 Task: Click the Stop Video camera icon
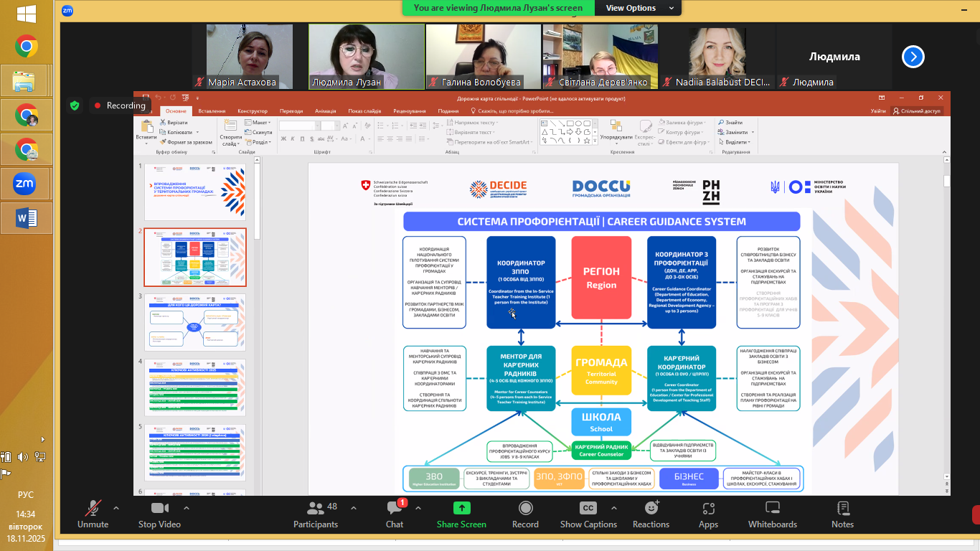click(159, 509)
